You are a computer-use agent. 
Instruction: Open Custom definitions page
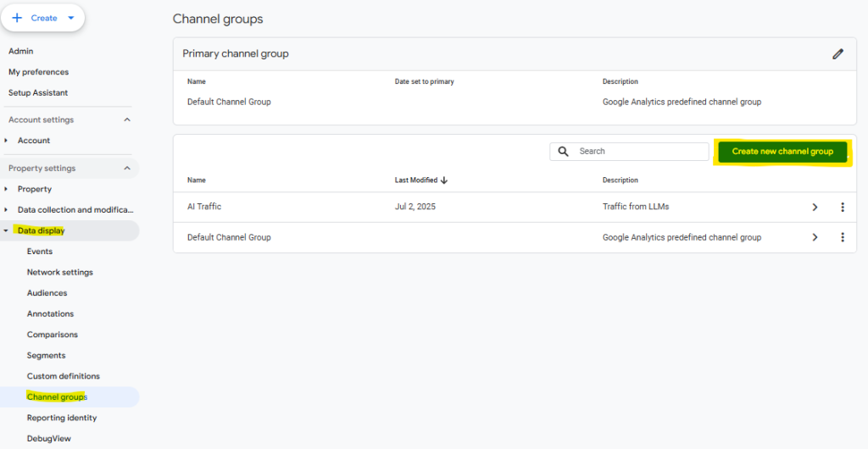pos(63,376)
